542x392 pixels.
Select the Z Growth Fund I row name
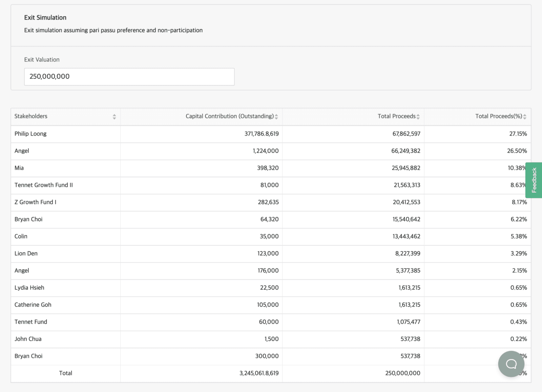[35, 202]
